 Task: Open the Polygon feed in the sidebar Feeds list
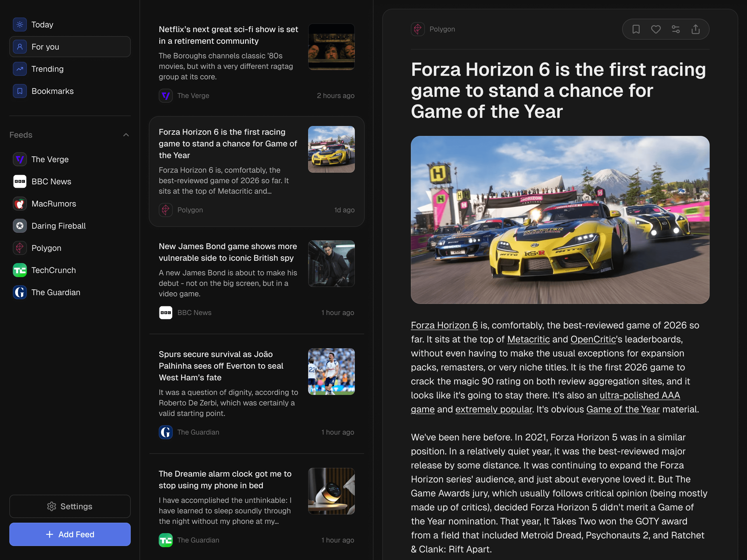pos(70,248)
